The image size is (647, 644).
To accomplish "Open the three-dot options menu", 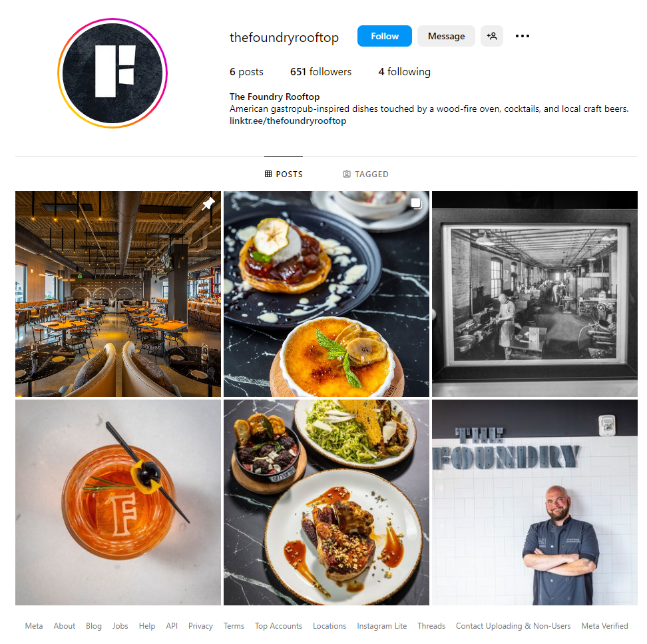I will coord(522,36).
